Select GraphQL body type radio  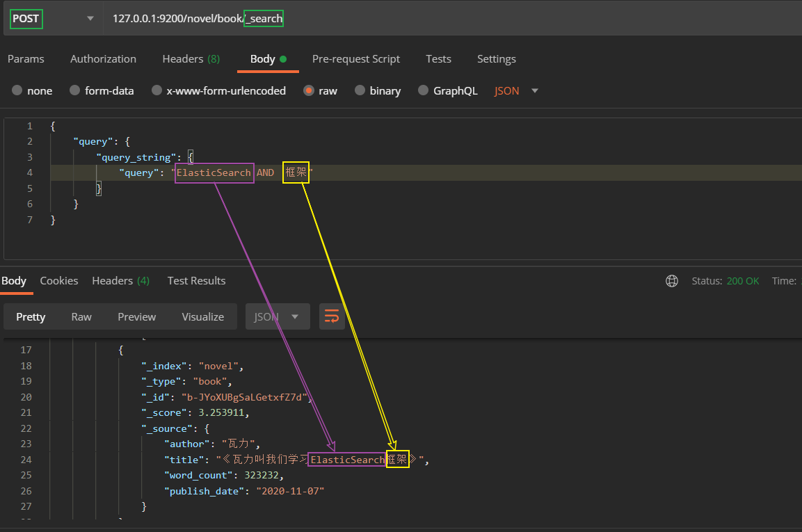(424, 90)
